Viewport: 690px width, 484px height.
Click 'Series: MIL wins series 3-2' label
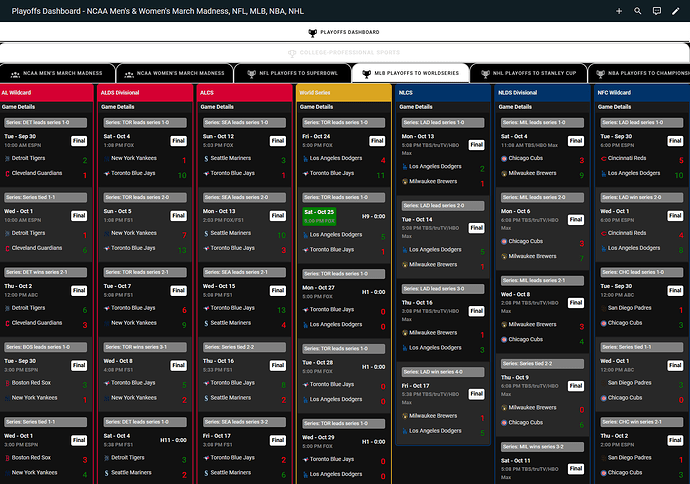543,447
